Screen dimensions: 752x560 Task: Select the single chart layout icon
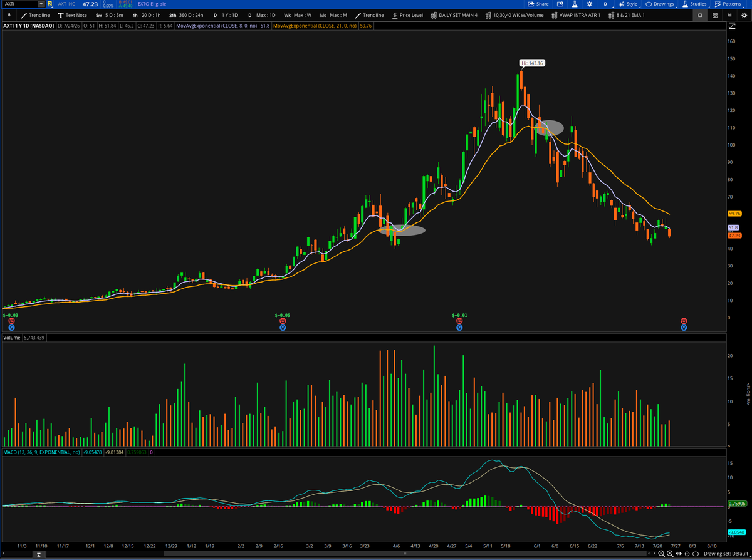[x=701, y=15]
